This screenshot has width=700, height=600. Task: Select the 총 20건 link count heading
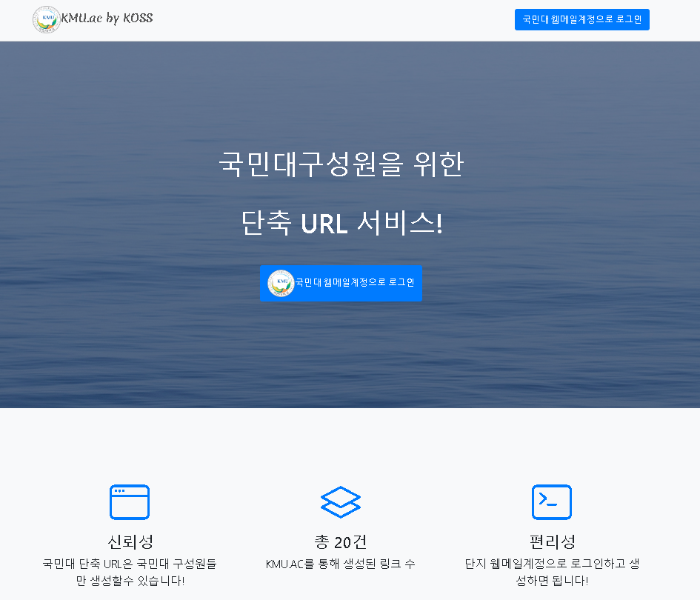pos(341,542)
